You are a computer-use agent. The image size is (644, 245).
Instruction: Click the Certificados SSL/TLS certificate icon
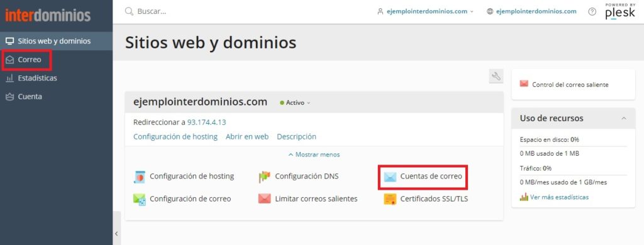390,199
